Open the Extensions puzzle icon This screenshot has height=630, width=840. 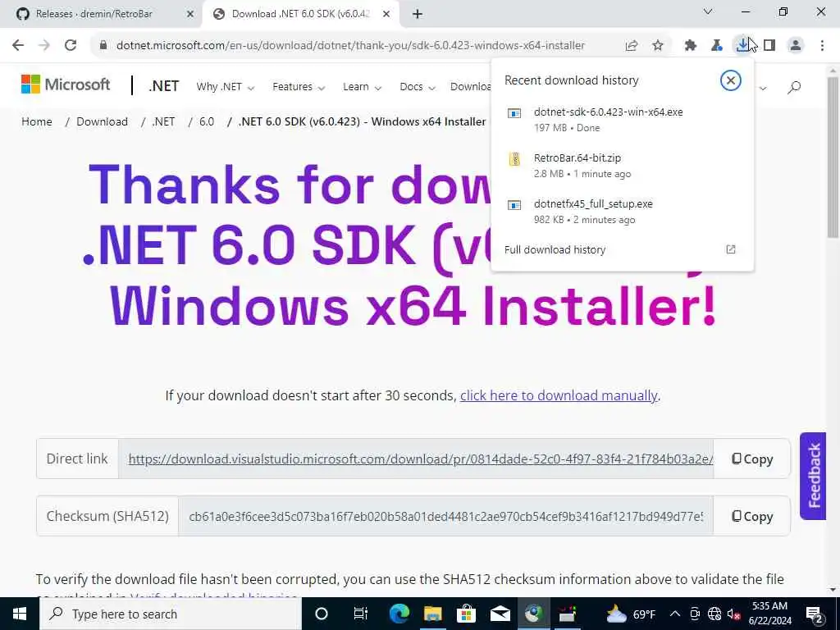691,46
